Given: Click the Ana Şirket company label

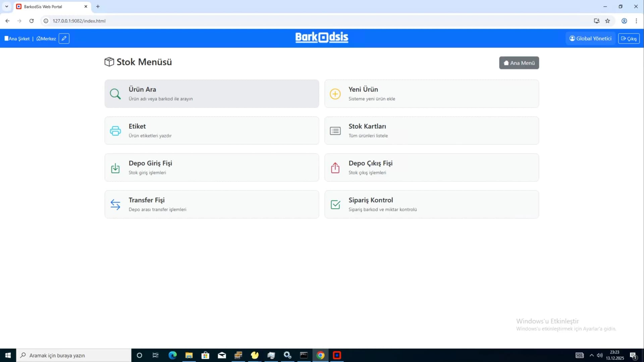Looking at the screenshot, I should 17,39.
